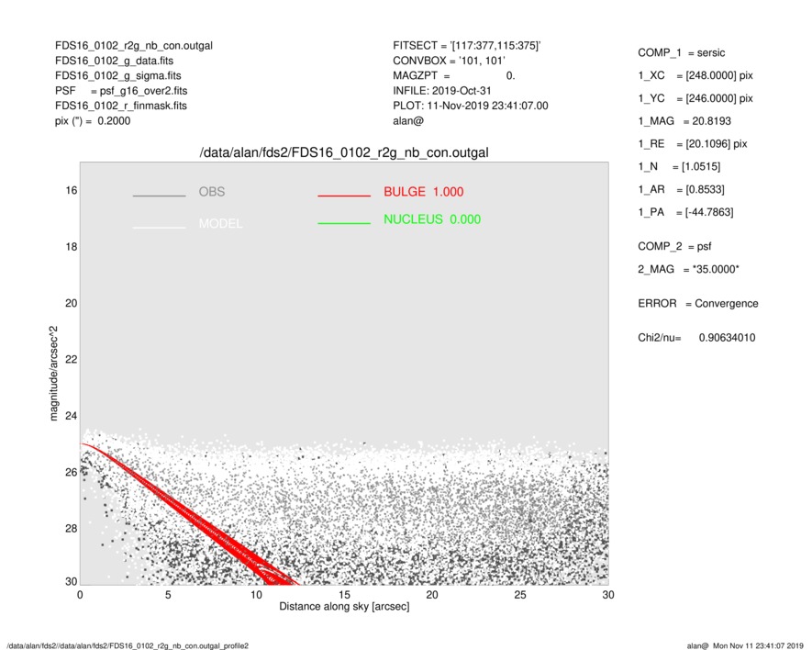Click the red BULGE legend line
This screenshot has width=812, height=650.
343,196
